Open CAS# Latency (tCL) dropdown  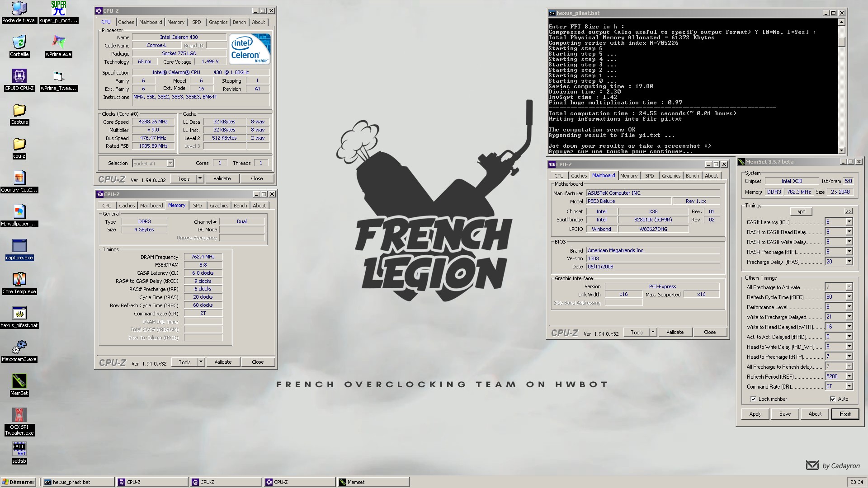(x=849, y=222)
